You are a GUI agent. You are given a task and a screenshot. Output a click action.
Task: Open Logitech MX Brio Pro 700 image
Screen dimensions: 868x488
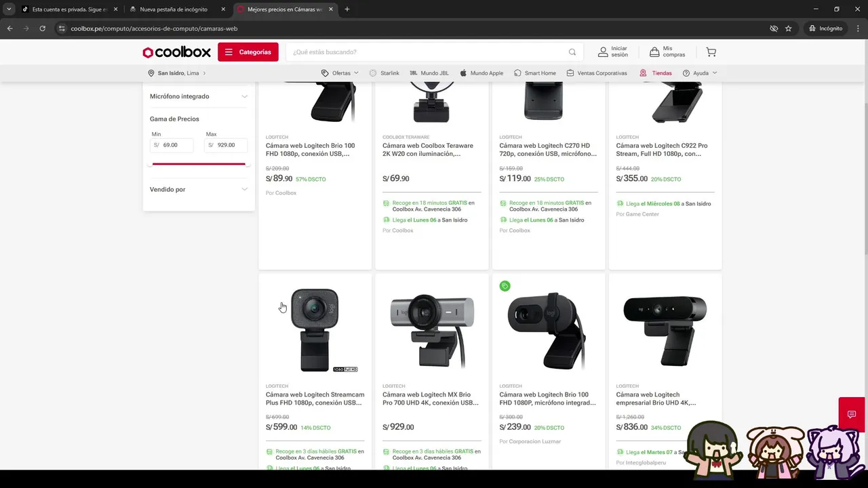click(x=432, y=330)
